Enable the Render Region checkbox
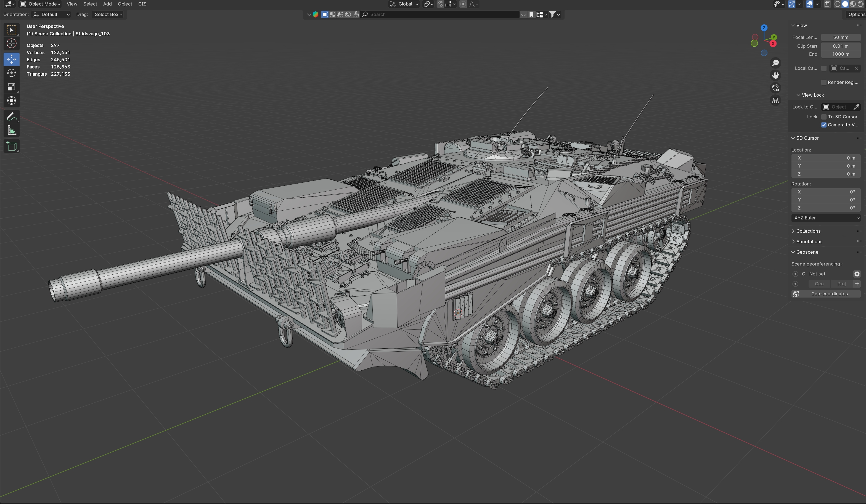Viewport: 866px width, 504px height. (x=824, y=82)
